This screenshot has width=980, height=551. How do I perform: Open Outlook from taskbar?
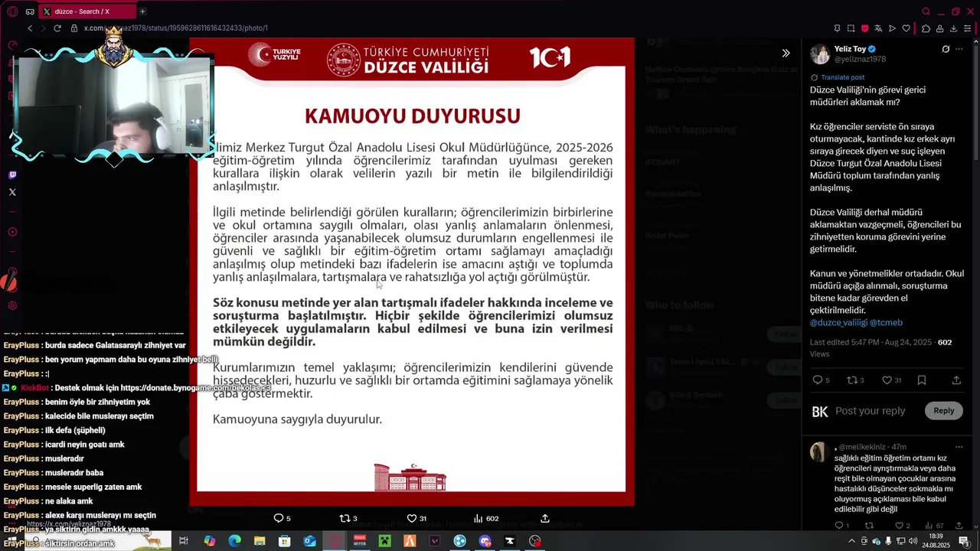pyautogui.click(x=309, y=541)
